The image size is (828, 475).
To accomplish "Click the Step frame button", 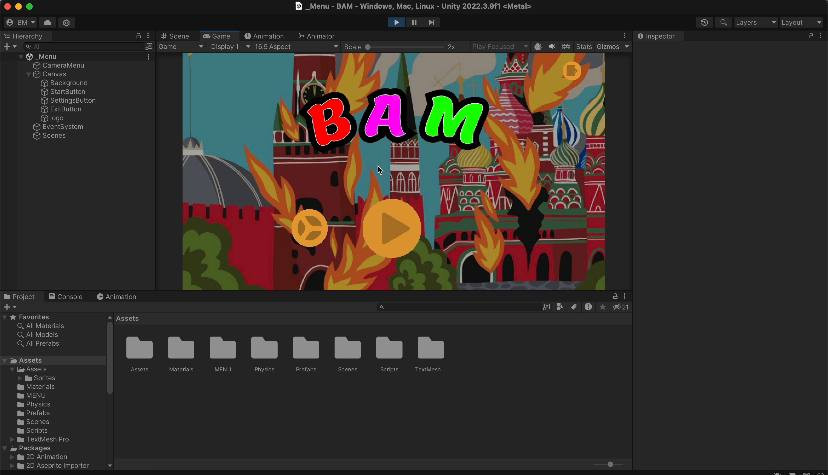I will coord(431,22).
